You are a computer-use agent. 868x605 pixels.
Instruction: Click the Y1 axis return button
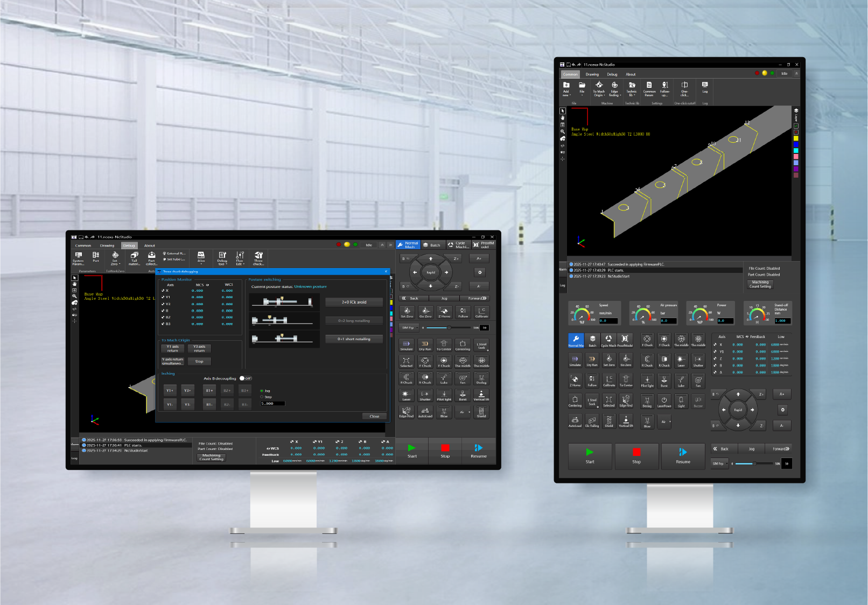(173, 349)
